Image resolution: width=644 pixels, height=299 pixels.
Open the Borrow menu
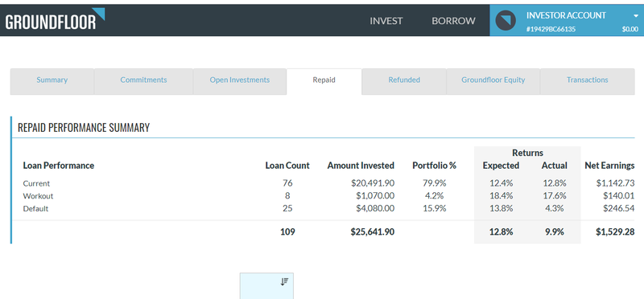click(453, 21)
